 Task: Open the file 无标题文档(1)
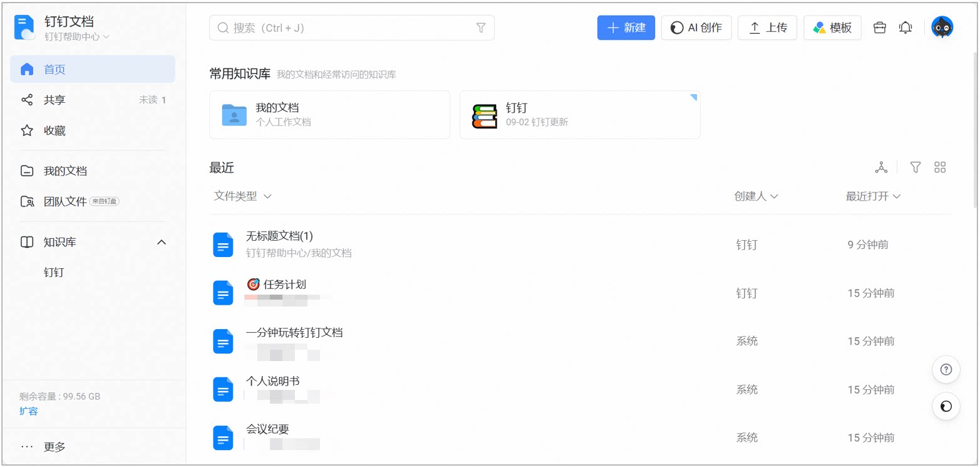click(x=279, y=236)
